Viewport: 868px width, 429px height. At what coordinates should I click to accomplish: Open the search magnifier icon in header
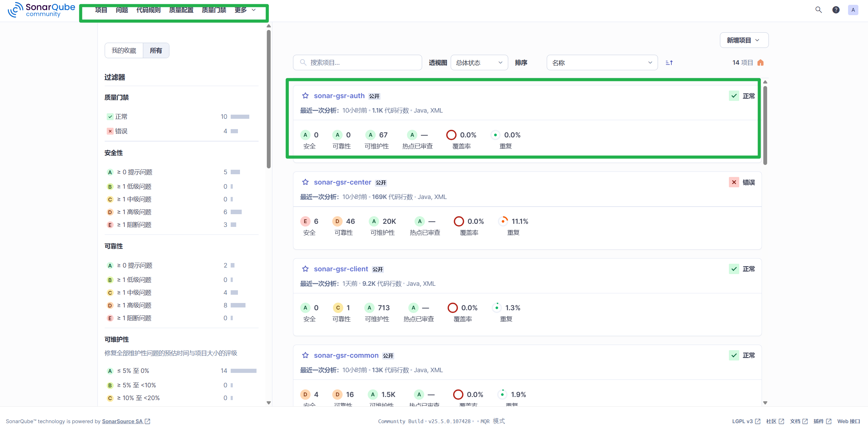818,10
